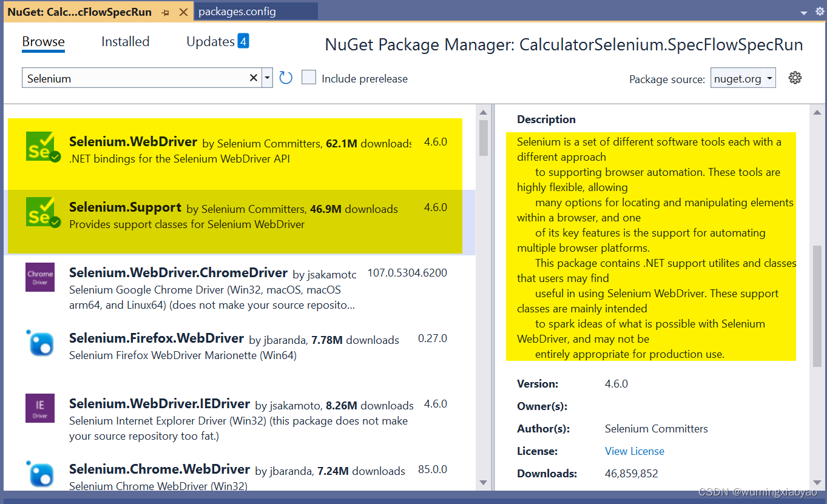Close the NuGet document tab
Screen dimensions: 827x504
click(x=183, y=12)
